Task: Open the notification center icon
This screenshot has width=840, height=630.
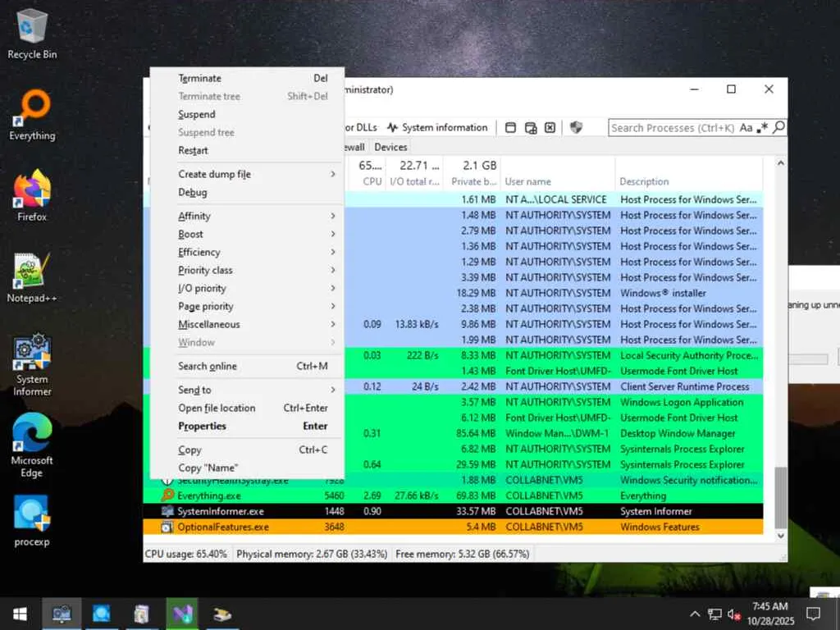Action: click(x=813, y=614)
